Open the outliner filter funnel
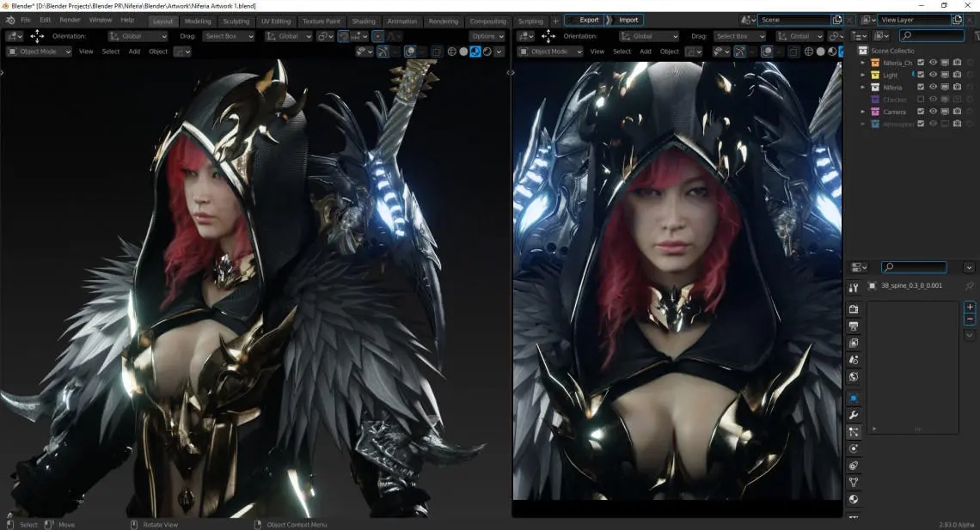Viewport: 980px width, 530px height. pos(977,36)
